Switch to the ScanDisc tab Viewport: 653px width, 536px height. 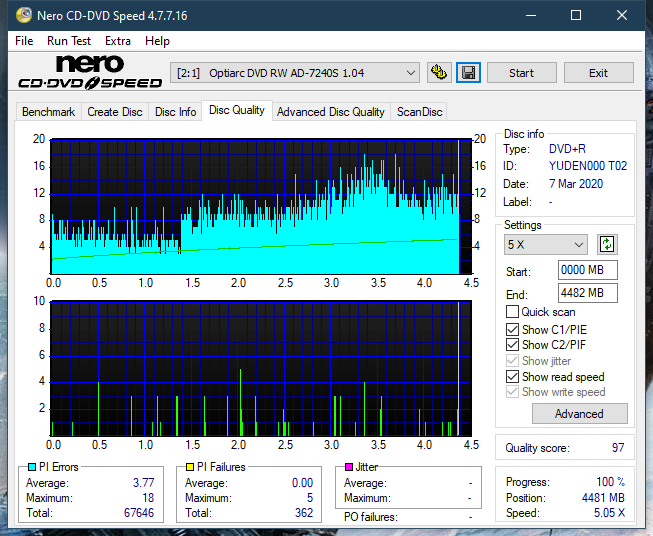click(x=419, y=112)
